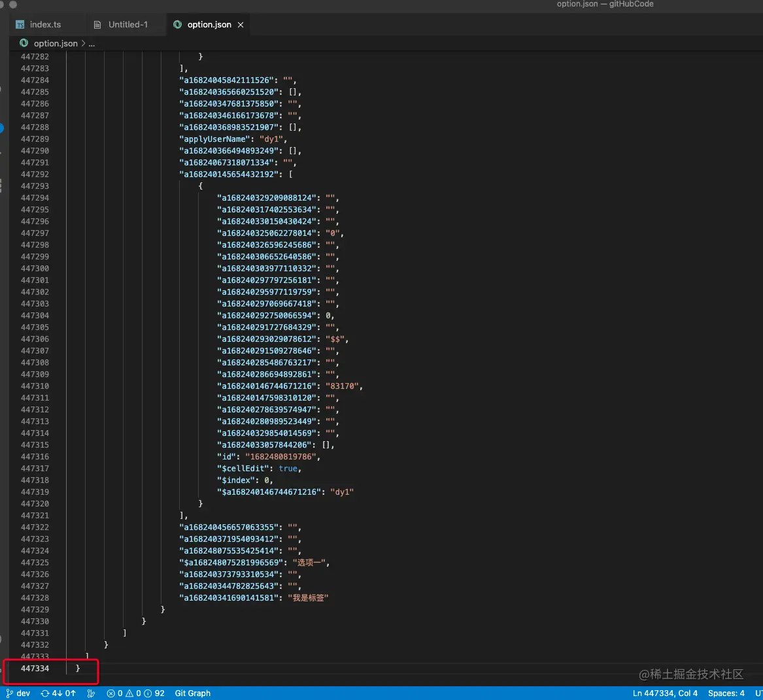Click the "$cellEdit" key on line 447317
The image size is (763, 700).
pos(243,469)
